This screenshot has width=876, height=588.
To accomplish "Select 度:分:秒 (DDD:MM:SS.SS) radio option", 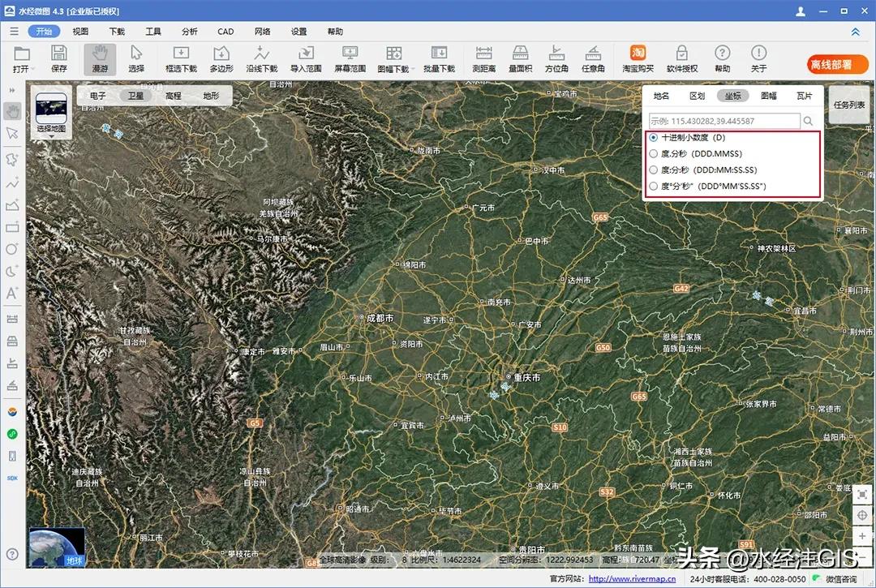I will click(x=654, y=170).
